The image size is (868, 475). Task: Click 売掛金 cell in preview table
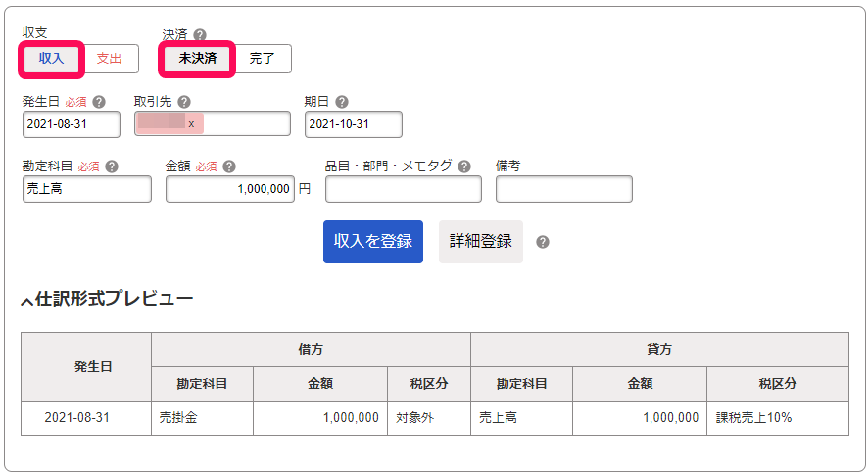click(202, 418)
